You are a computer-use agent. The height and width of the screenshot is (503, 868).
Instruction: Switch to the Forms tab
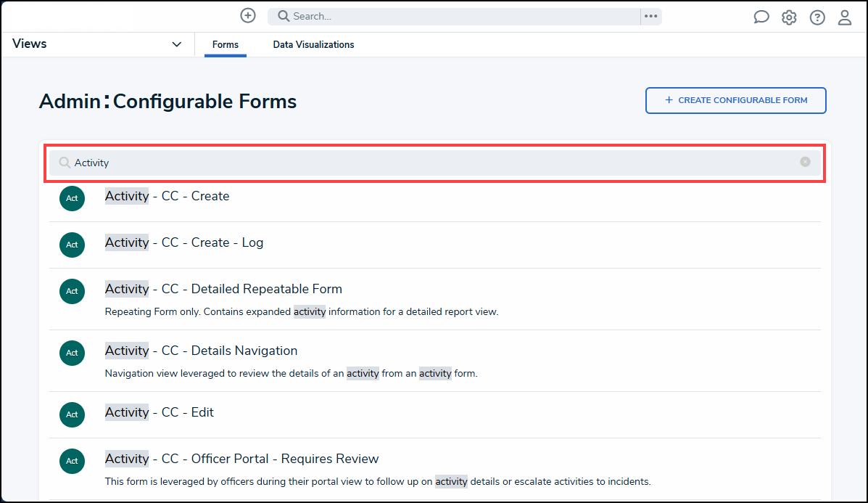click(226, 45)
